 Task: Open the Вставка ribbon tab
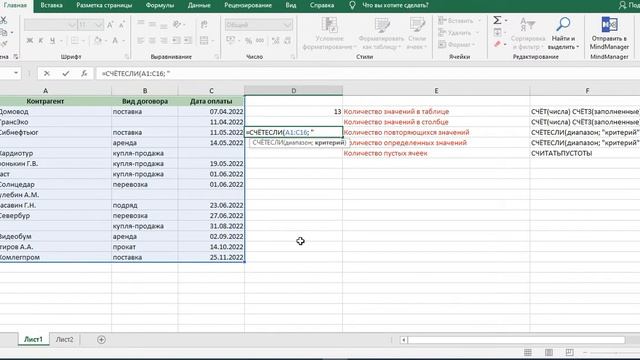click(x=51, y=5)
